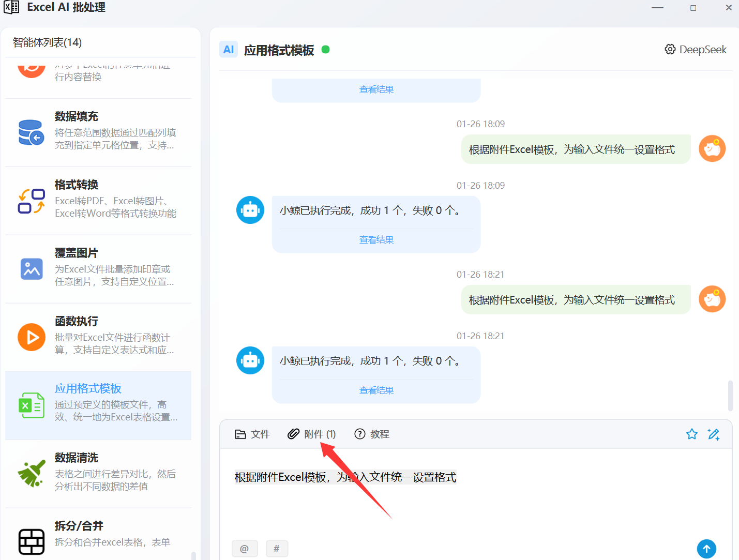
Task: Click the robot avatar of 18:09 reply
Action: coord(250,210)
